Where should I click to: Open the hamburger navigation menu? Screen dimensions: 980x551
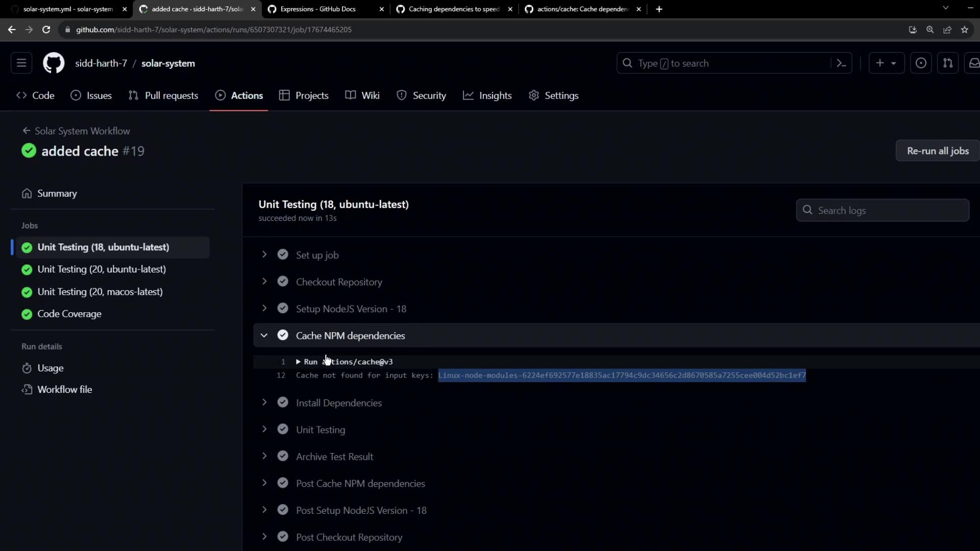point(21,63)
